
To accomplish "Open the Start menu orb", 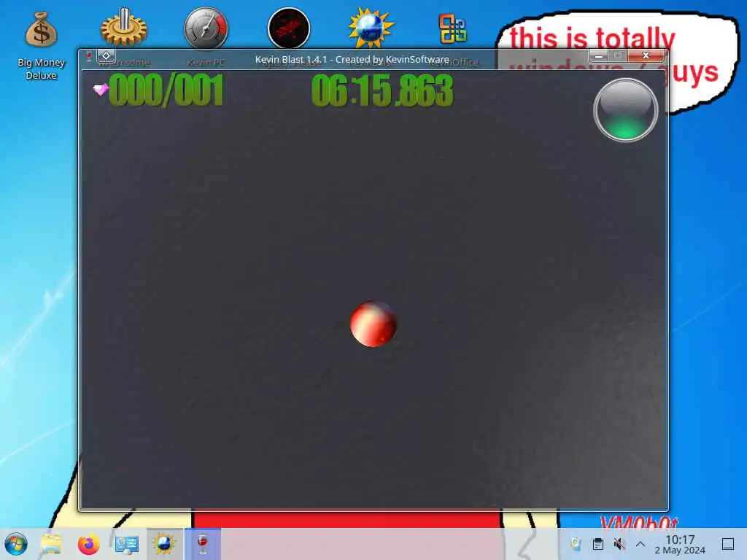I will point(16,544).
